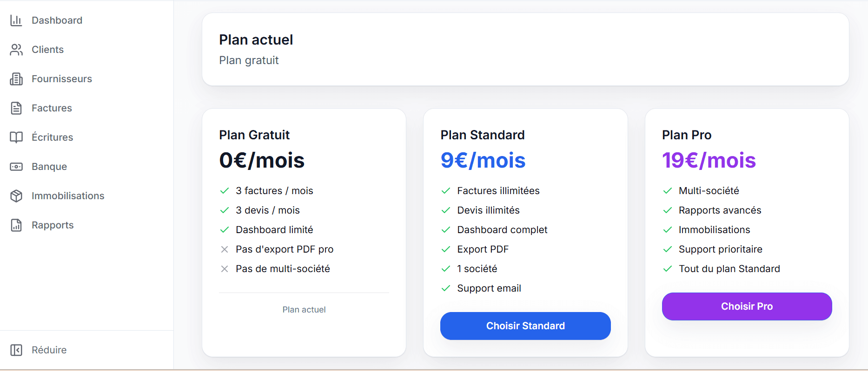
Task: Select the Factures document icon
Action: point(16,108)
